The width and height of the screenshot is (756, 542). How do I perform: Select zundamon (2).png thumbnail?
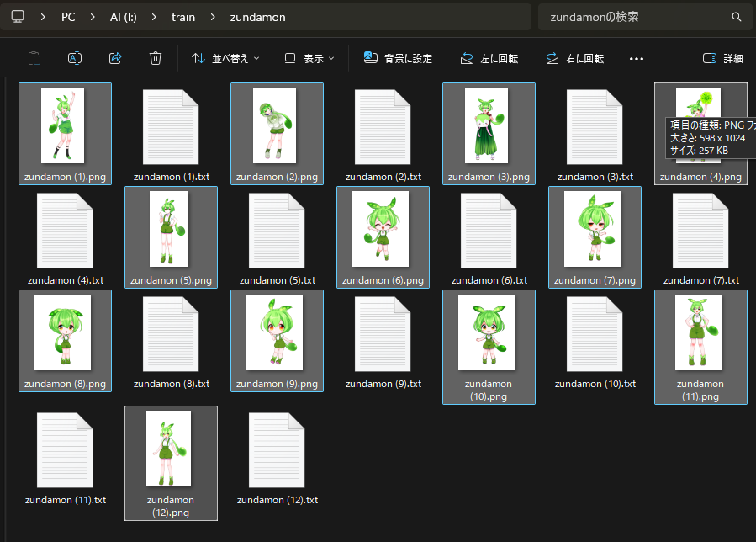tap(274, 125)
